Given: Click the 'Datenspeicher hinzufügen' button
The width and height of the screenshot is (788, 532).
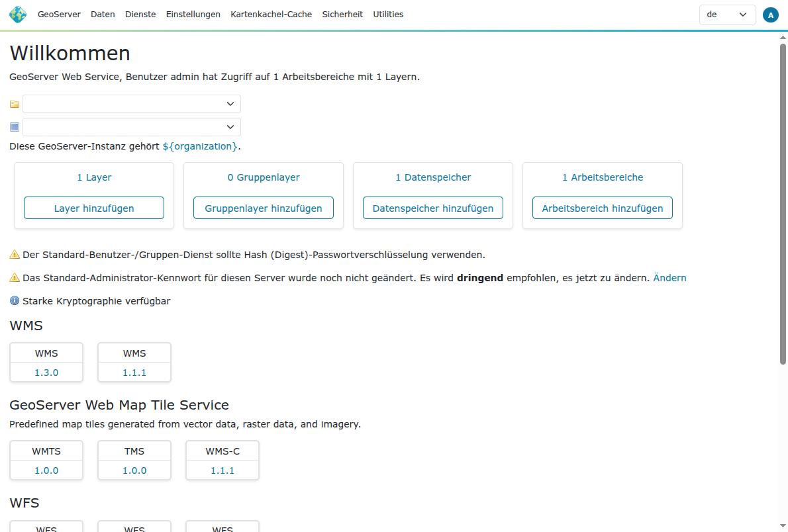Looking at the screenshot, I should point(432,208).
